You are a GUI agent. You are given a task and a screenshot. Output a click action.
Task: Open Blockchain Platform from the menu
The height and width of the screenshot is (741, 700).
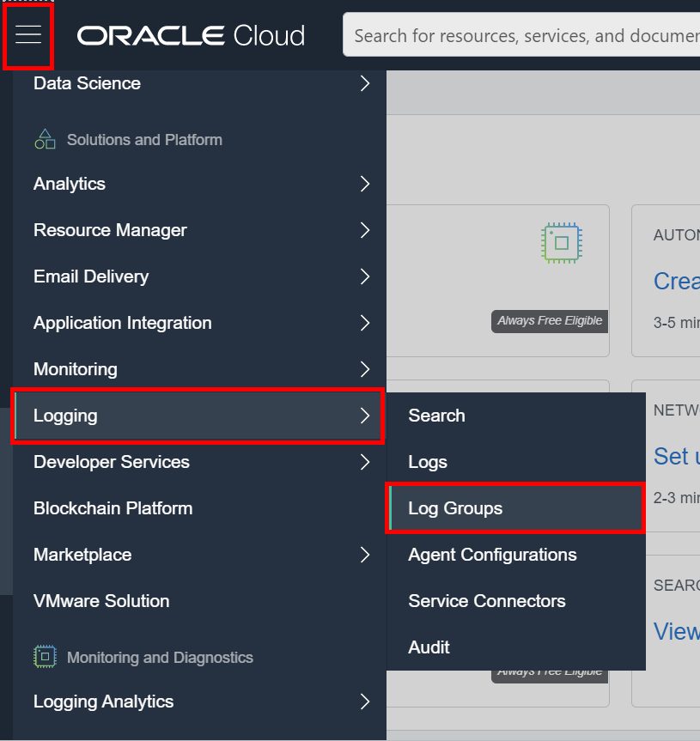point(113,508)
